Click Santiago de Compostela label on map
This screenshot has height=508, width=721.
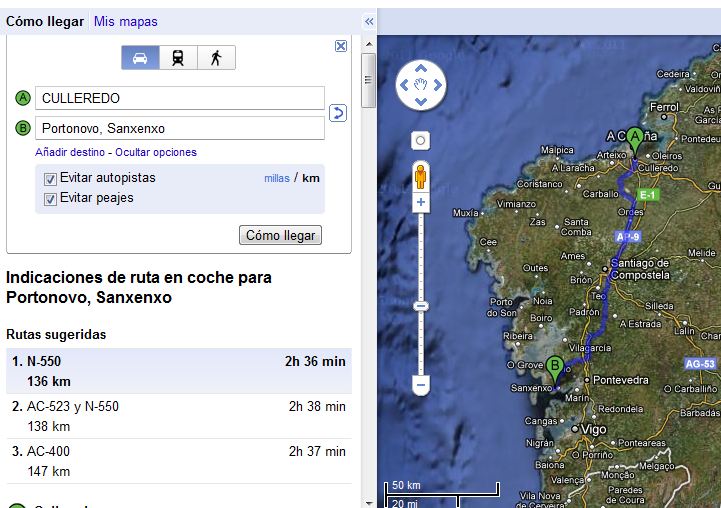(x=640, y=269)
